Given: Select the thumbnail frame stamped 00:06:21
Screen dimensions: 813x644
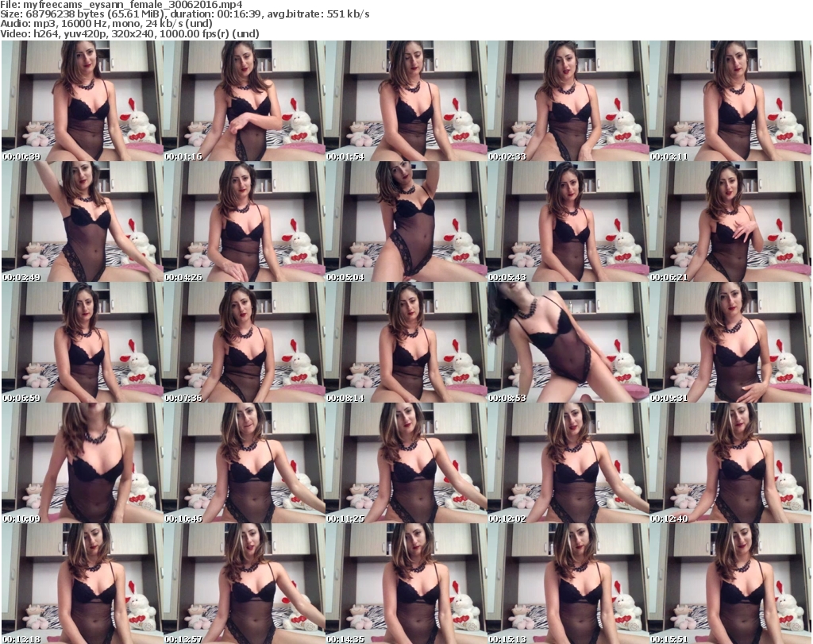Looking at the screenshot, I should coord(730,222).
